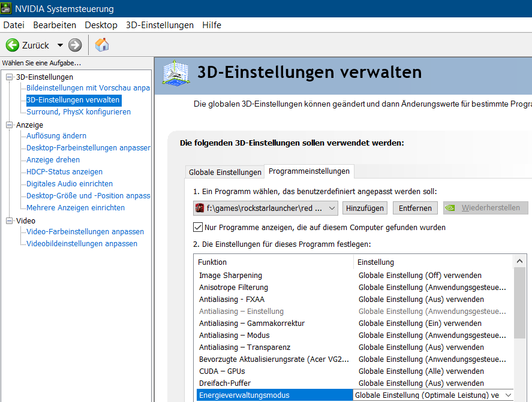Open the home page house icon

tap(102, 45)
